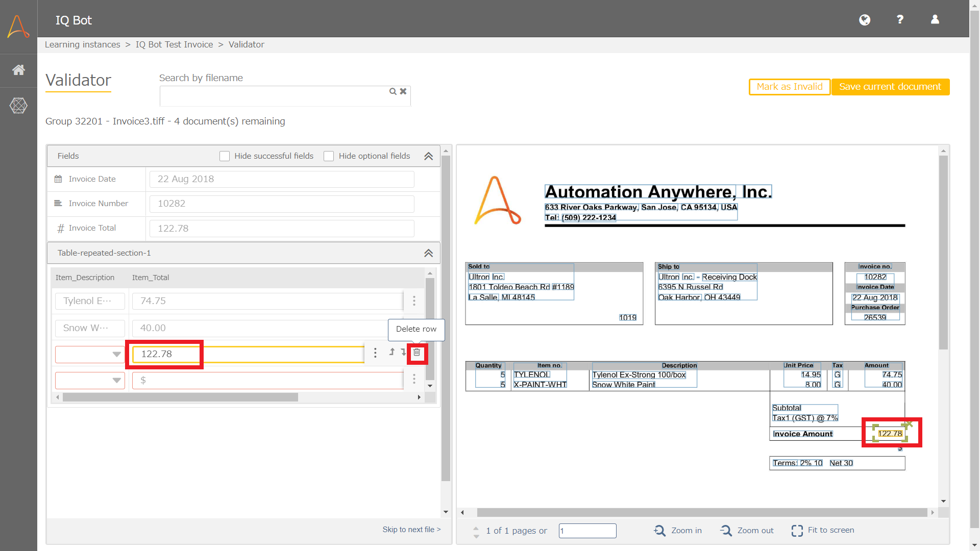Image resolution: width=980 pixels, height=551 pixels.
Task: Click the Zoom out magnifier icon
Action: (x=726, y=531)
